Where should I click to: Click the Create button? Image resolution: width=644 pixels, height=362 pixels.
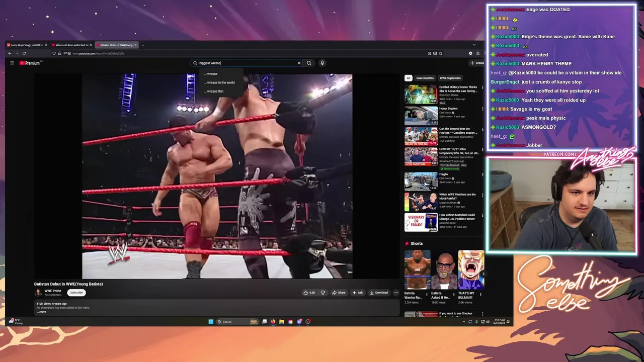point(476,63)
